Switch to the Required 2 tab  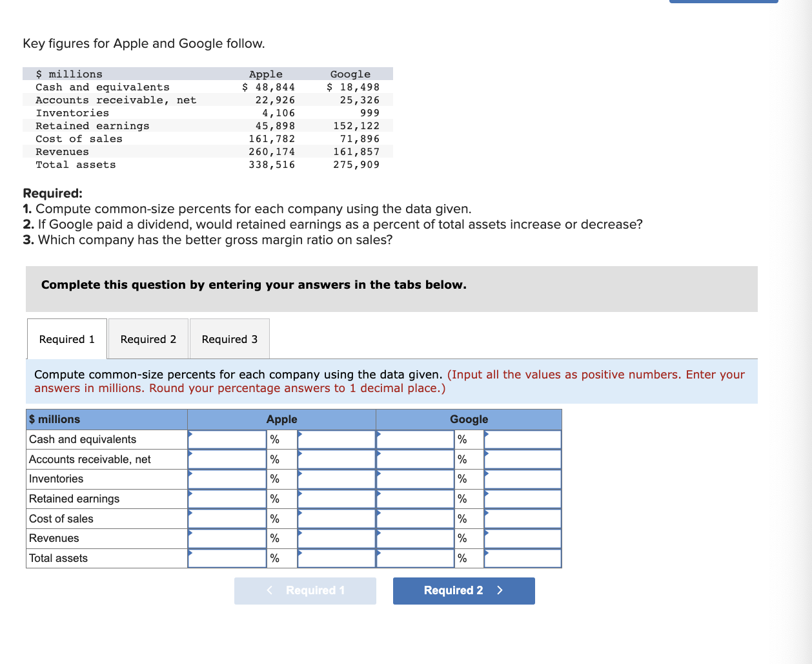tap(148, 338)
